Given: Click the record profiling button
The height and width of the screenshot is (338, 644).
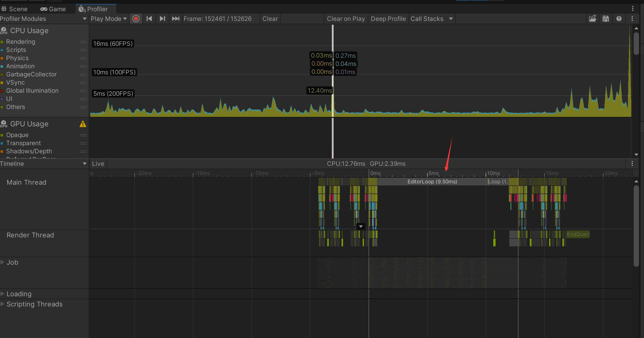Looking at the screenshot, I should tap(136, 19).
